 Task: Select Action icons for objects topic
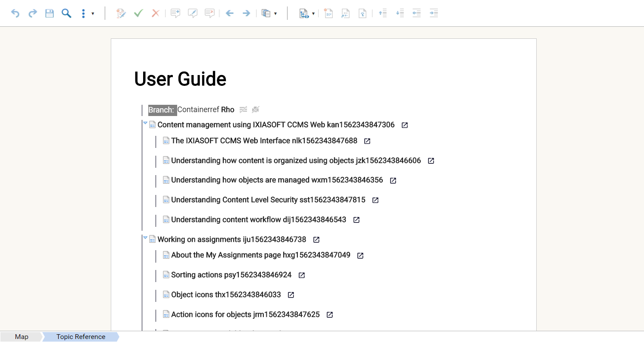tap(245, 314)
